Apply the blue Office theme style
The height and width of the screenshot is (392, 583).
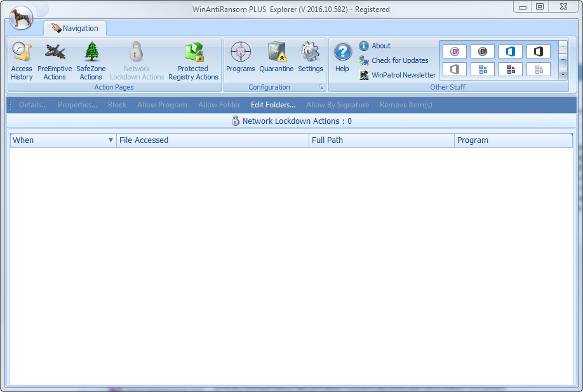point(511,51)
